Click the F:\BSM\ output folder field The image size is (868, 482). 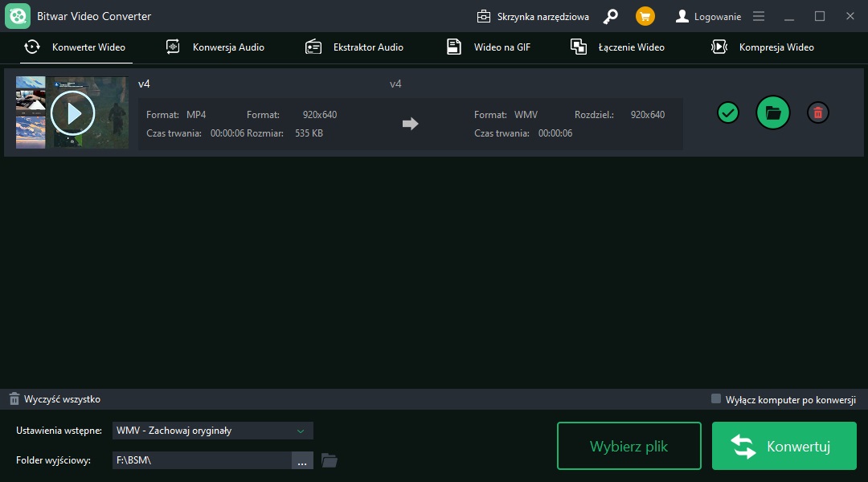pyautogui.click(x=201, y=460)
